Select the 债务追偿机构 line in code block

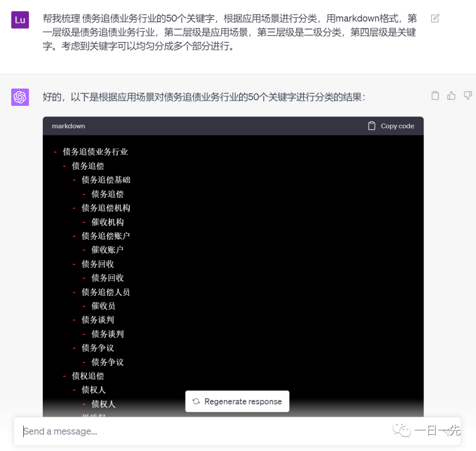(x=106, y=208)
